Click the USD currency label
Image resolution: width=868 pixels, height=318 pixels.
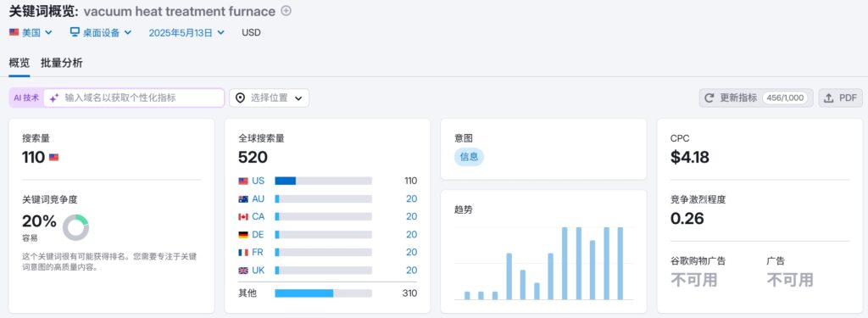click(251, 33)
